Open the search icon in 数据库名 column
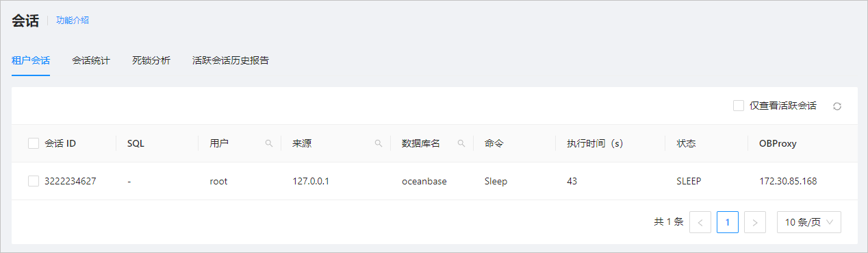The height and width of the screenshot is (253, 868). [461, 143]
